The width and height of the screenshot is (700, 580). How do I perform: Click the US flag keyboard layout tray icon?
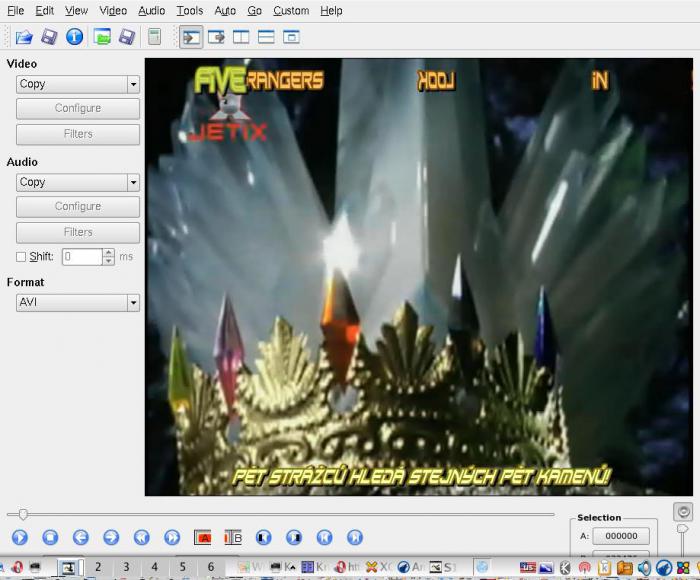(528, 567)
